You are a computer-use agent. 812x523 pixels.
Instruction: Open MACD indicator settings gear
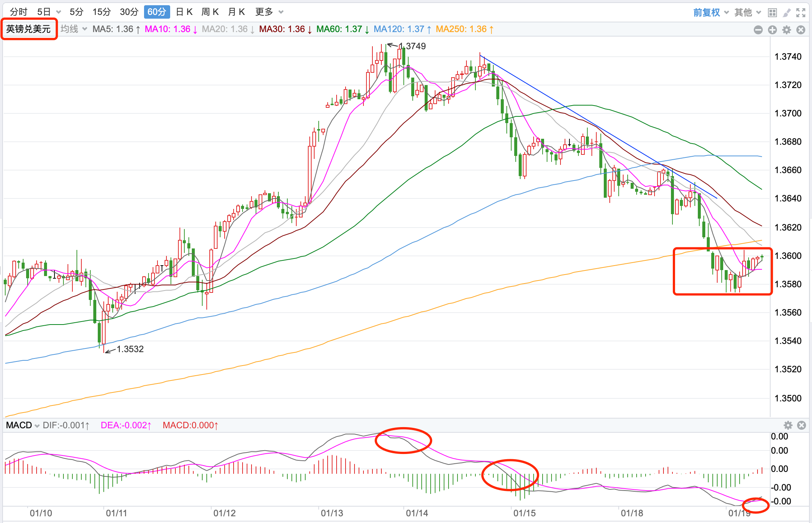coord(788,425)
